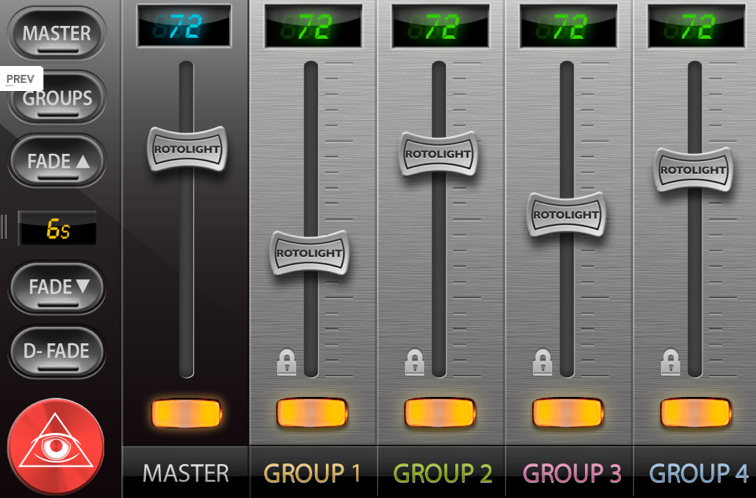Click the FADE down button
Viewport: 756px width, 498px height.
(x=57, y=287)
